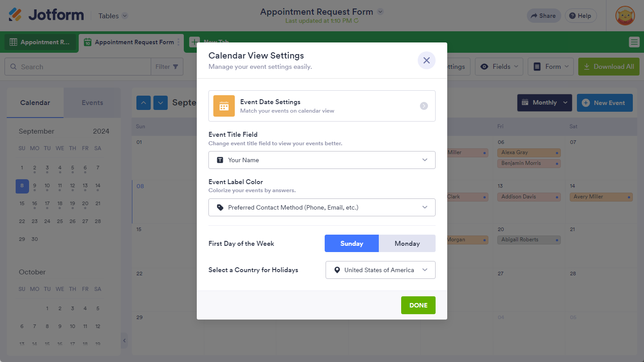The width and height of the screenshot is (644, 362).
Task: Click the Share button
Action: (543, 16)
